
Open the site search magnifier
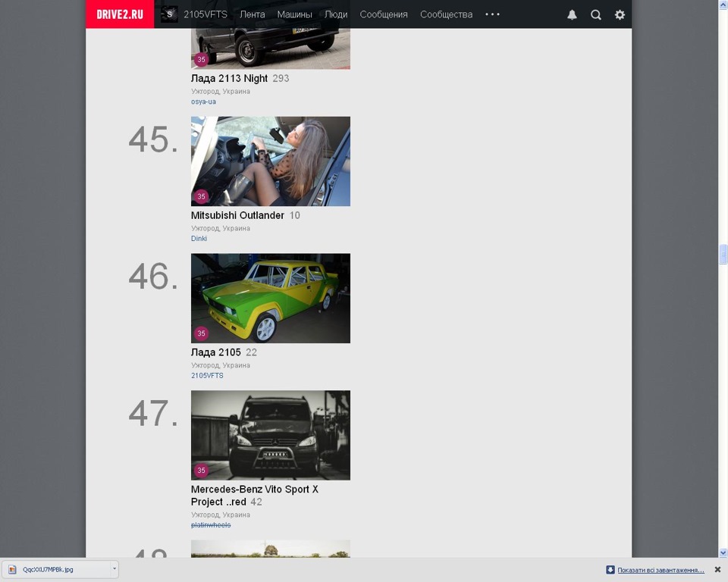pos(596,15)
